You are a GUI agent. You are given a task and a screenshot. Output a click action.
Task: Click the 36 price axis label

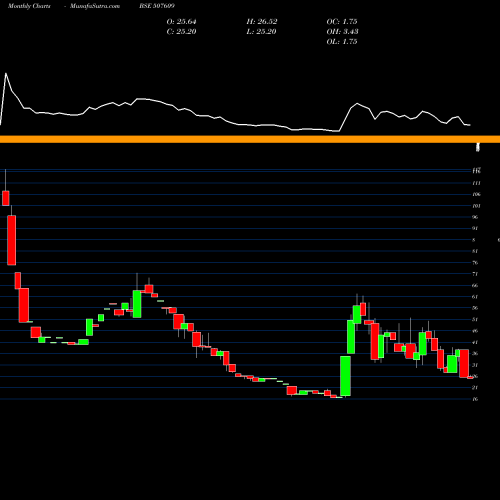coord(475,354)
